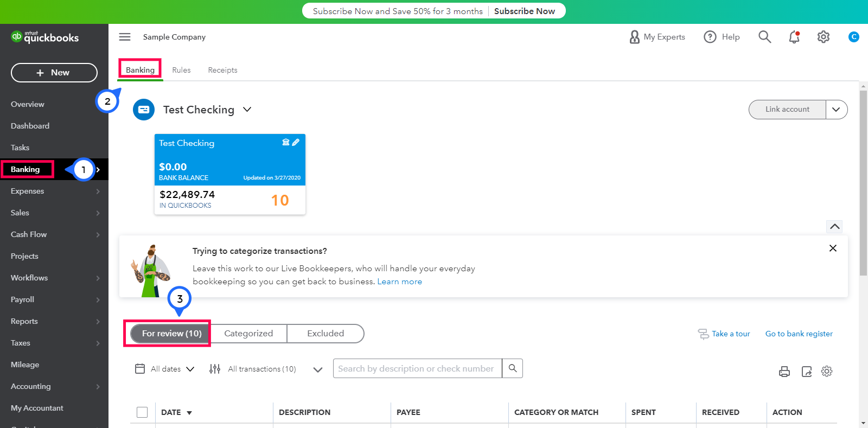
Task: Click Subscribe Now in the banner
Action: coord(525,11)
